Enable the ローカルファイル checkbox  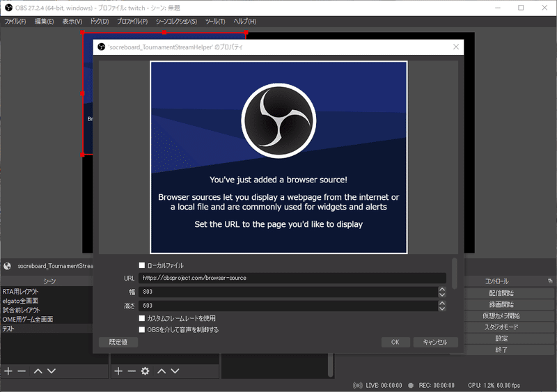coord(142,265)
